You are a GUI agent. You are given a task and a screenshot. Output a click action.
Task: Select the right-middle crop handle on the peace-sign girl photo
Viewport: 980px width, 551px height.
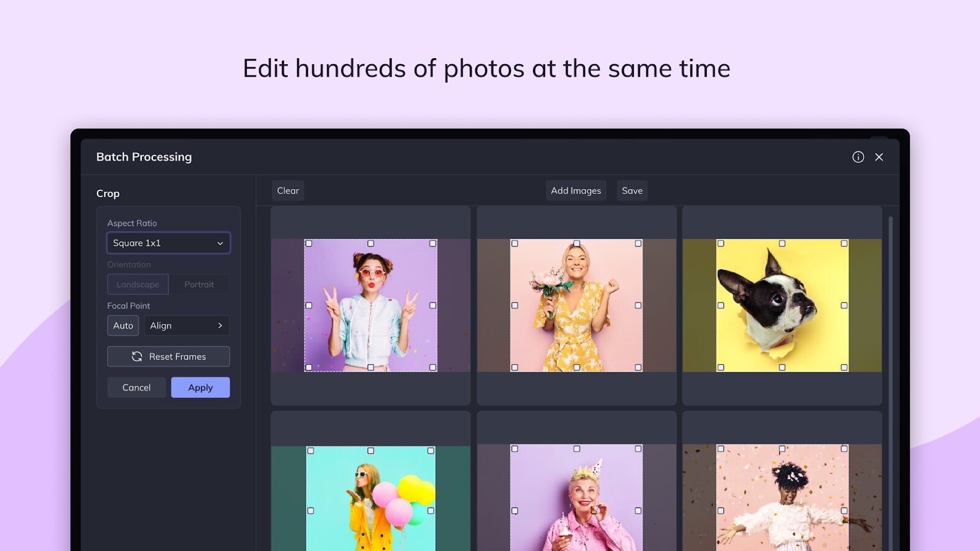point(433,305)
